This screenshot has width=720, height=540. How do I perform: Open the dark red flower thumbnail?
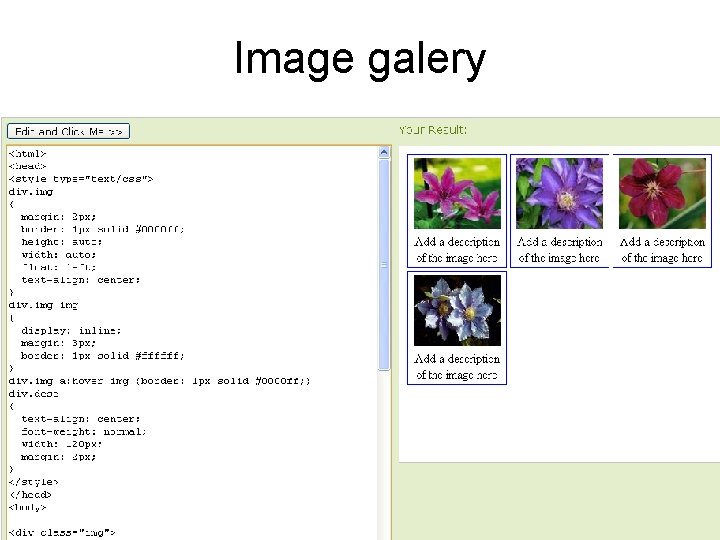tap(662, 193)
